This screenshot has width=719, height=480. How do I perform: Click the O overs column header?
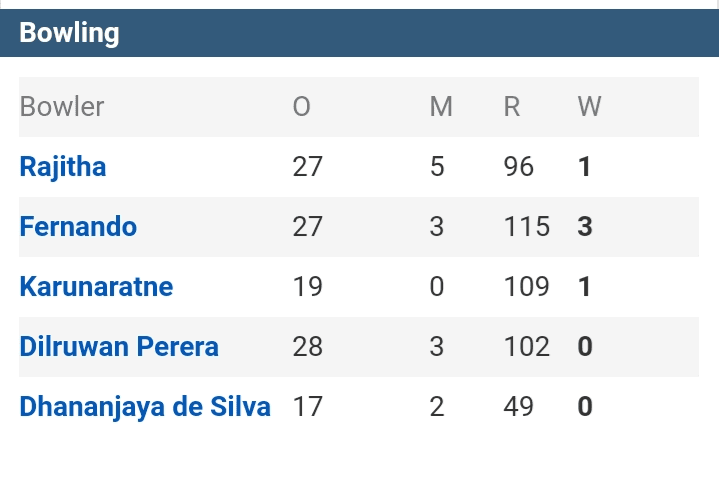[301, 107]
